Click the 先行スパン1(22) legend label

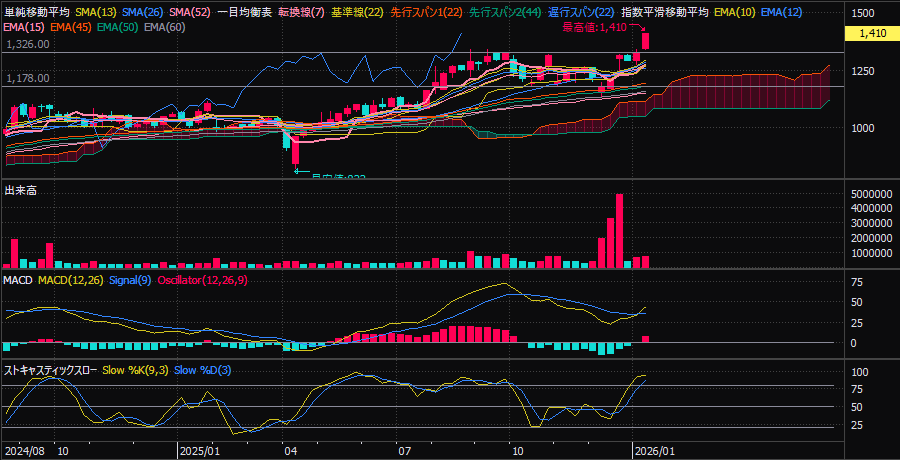click(x=427, y=12)
